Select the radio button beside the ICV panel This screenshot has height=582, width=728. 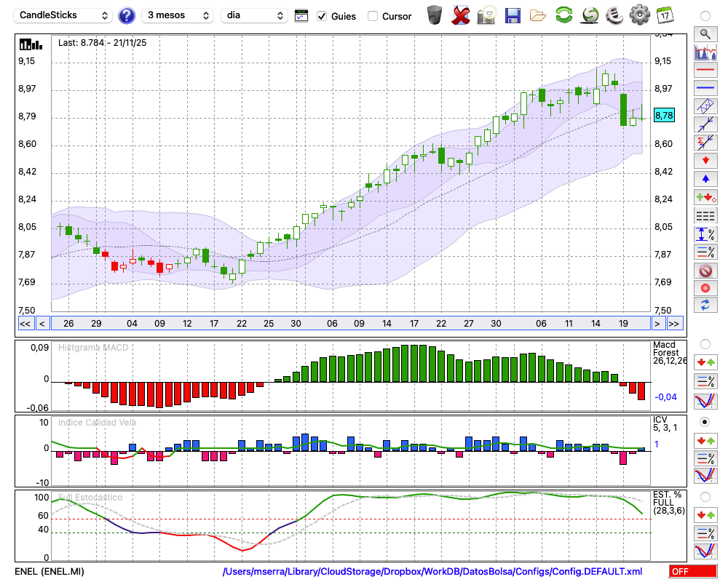point(705,423)
